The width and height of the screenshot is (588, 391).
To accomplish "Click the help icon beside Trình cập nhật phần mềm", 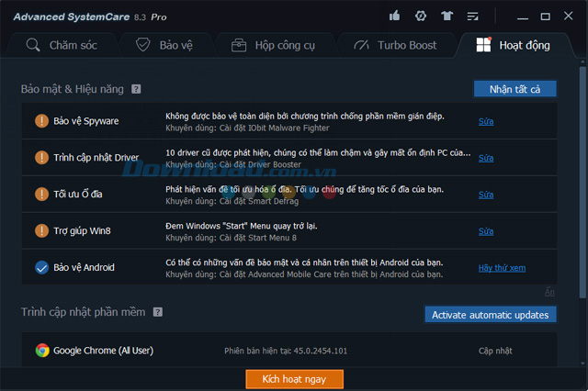I will [x=158, y=312].
